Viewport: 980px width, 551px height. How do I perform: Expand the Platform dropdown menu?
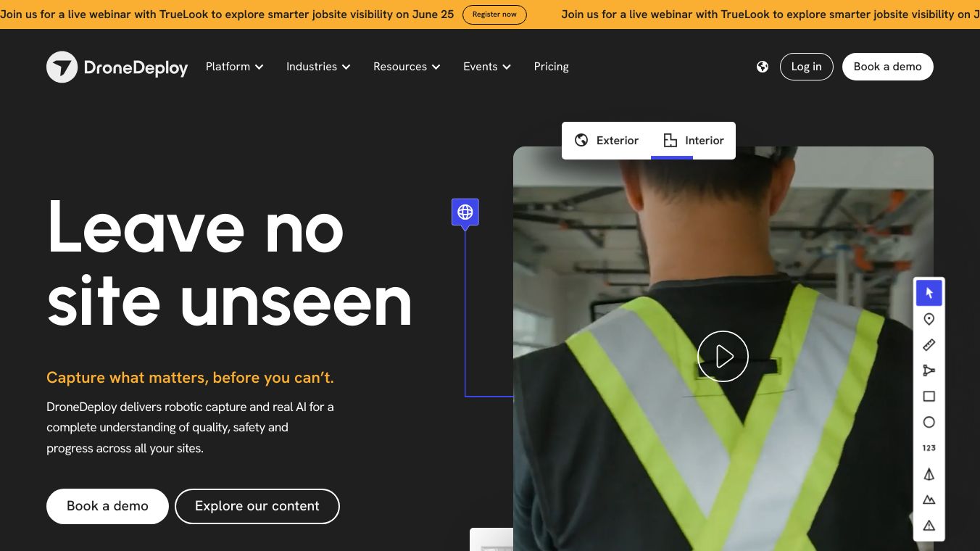[235, 67]
